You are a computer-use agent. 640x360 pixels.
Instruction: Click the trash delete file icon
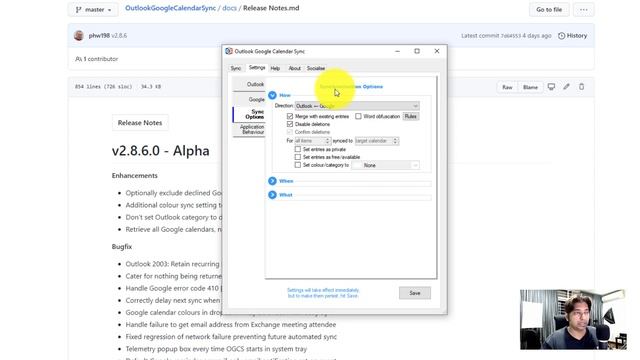582,87
